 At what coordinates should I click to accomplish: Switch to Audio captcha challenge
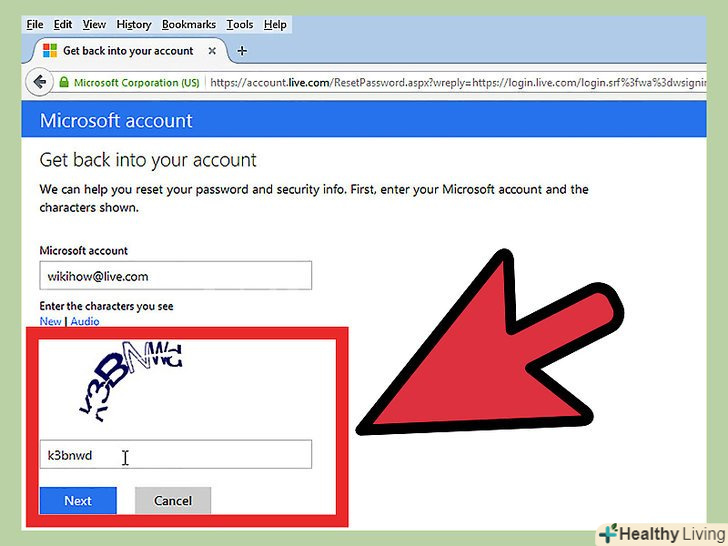click(x=85, y=321)
